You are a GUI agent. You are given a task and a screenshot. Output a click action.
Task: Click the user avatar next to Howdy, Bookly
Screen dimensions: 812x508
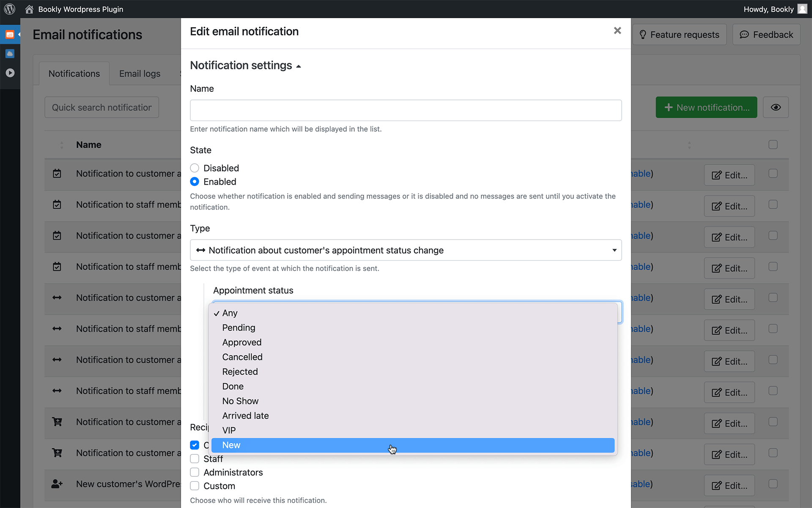802,9
